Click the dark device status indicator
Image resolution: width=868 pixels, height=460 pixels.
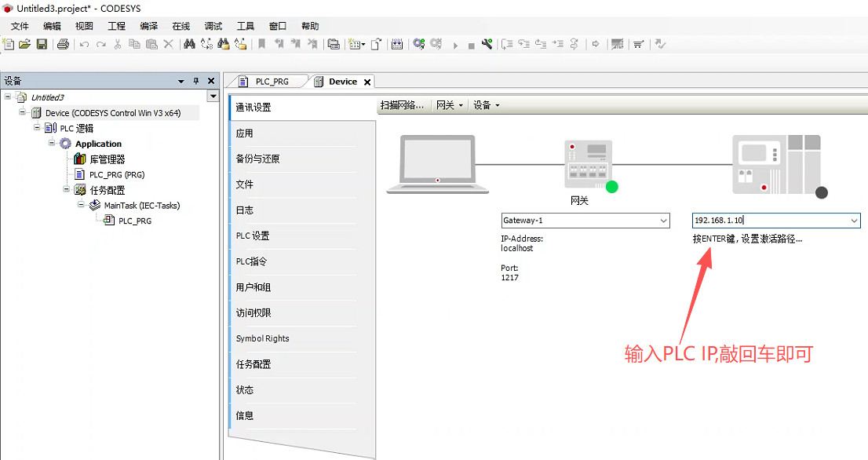pos(822,192)
